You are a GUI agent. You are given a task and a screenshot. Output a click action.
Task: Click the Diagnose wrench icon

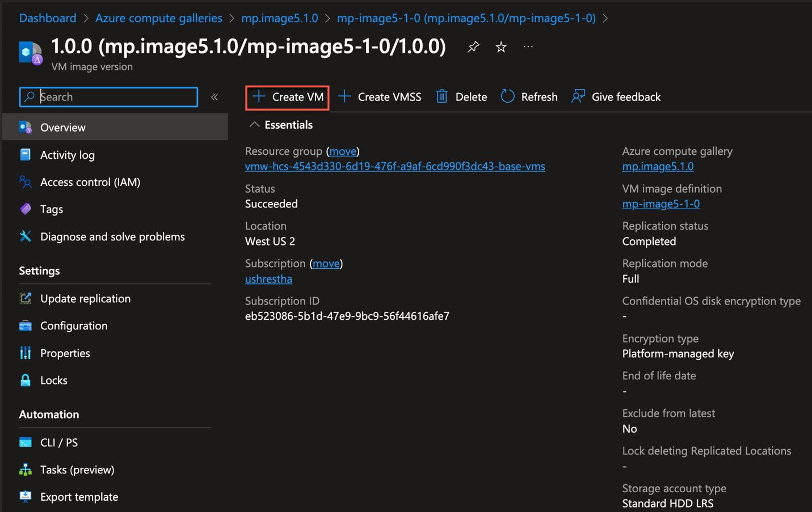[26, 236]
